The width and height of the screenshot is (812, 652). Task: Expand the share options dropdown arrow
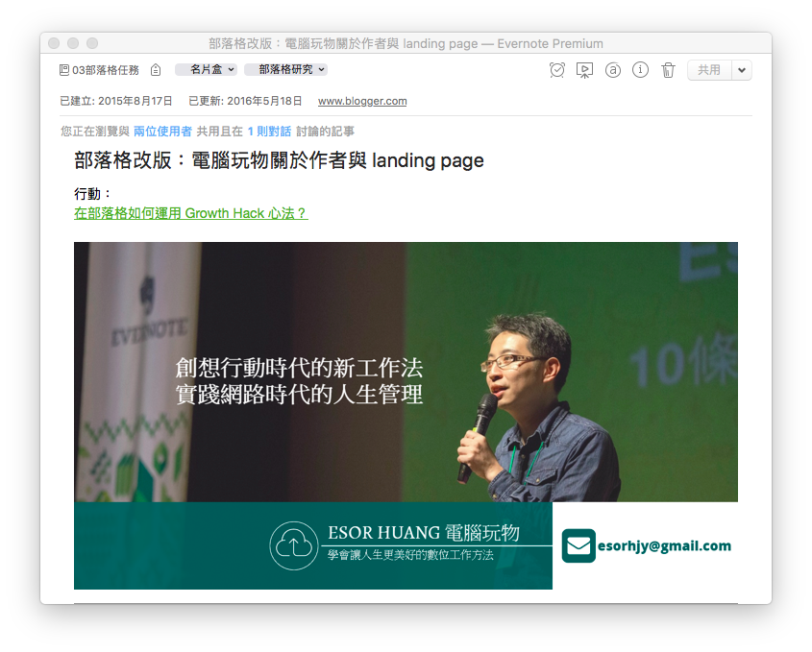[742, 70]
